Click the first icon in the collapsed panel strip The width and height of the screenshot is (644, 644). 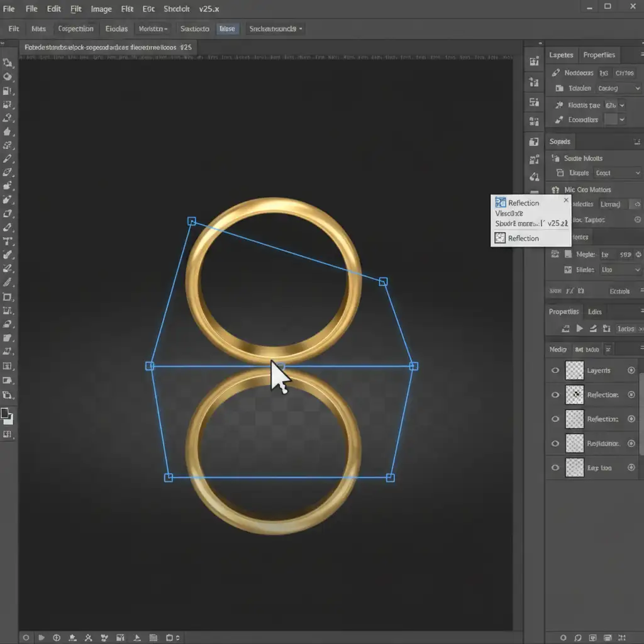coord(534,62)
